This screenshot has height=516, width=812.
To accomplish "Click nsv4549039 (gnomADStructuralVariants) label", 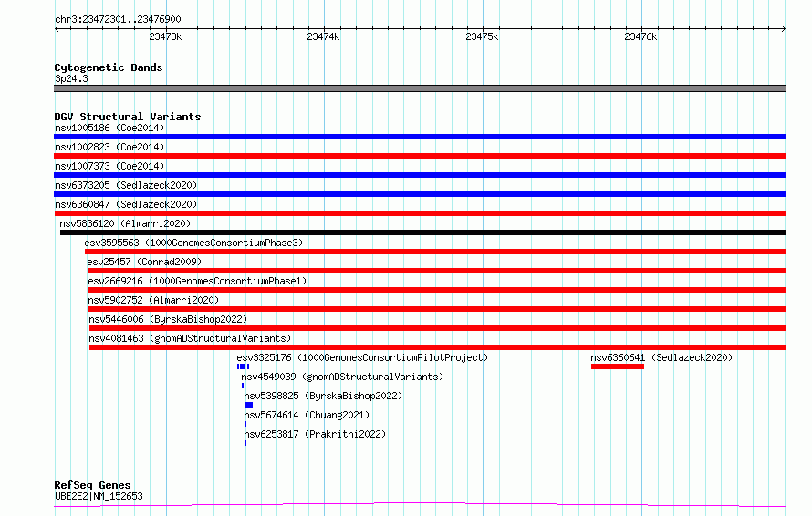I will [x=342, y=377].
